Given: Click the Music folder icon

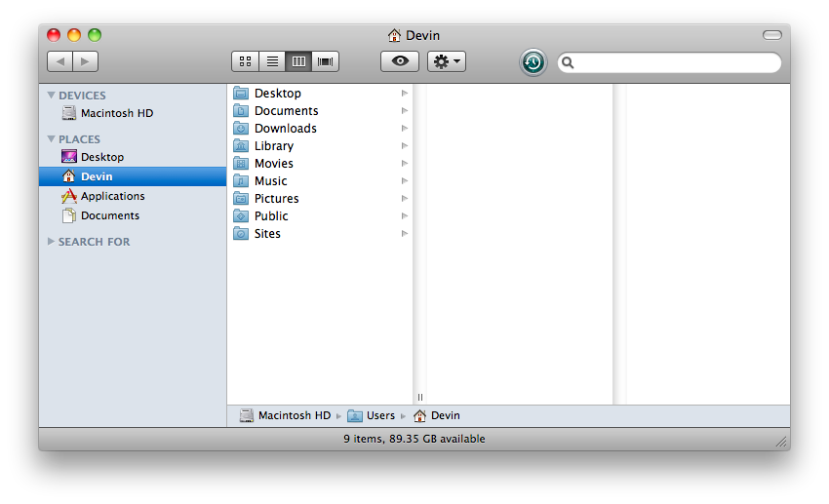Looking at the screenshot, I should 241,180.
